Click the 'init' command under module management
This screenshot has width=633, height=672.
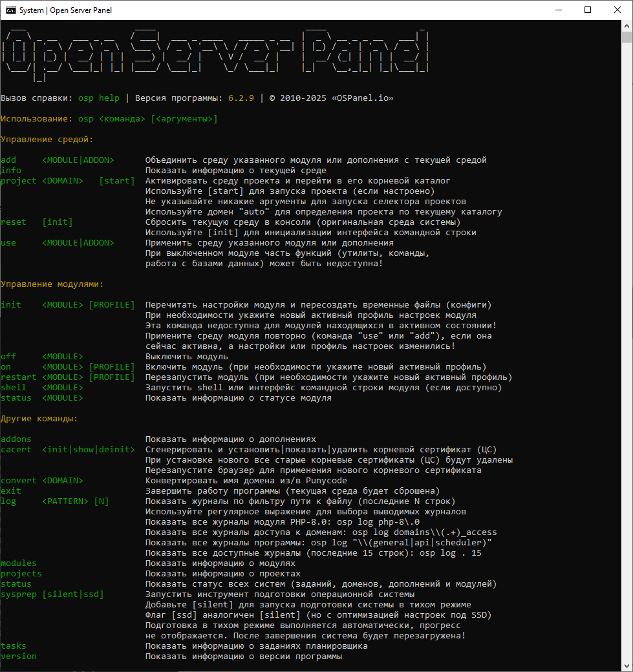(x=11, y=305)
